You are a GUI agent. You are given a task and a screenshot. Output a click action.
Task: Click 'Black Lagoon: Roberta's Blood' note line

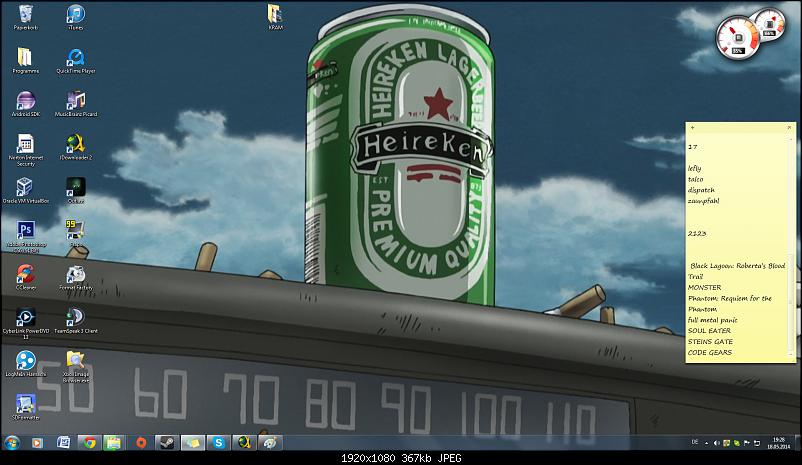[738, 265]
